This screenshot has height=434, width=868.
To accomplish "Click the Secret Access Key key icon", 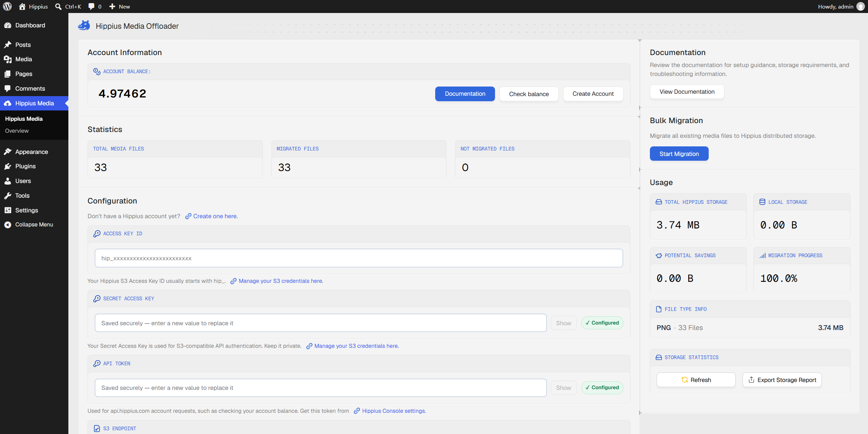I will click(97, 299).
